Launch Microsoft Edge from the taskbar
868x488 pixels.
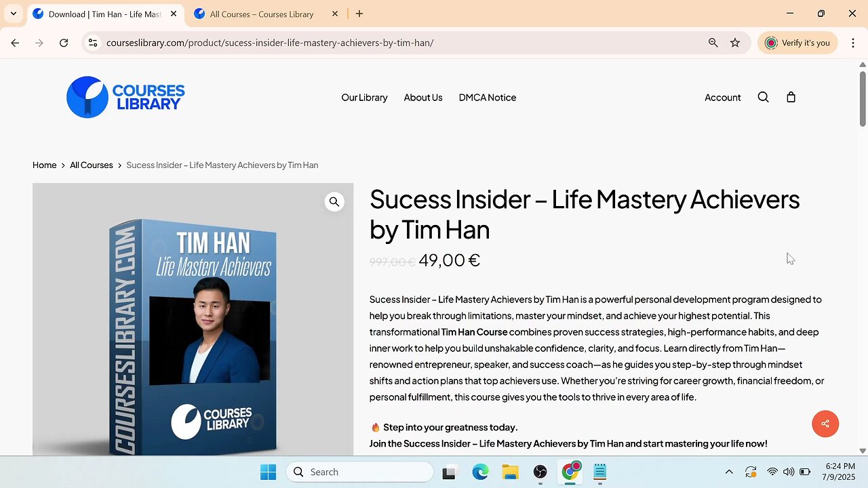(480, 472)
